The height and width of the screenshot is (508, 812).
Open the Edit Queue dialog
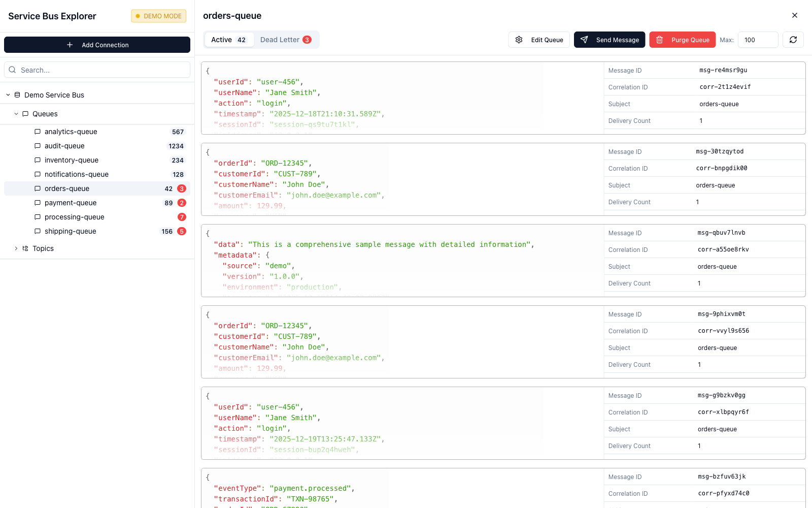(539, 40)
